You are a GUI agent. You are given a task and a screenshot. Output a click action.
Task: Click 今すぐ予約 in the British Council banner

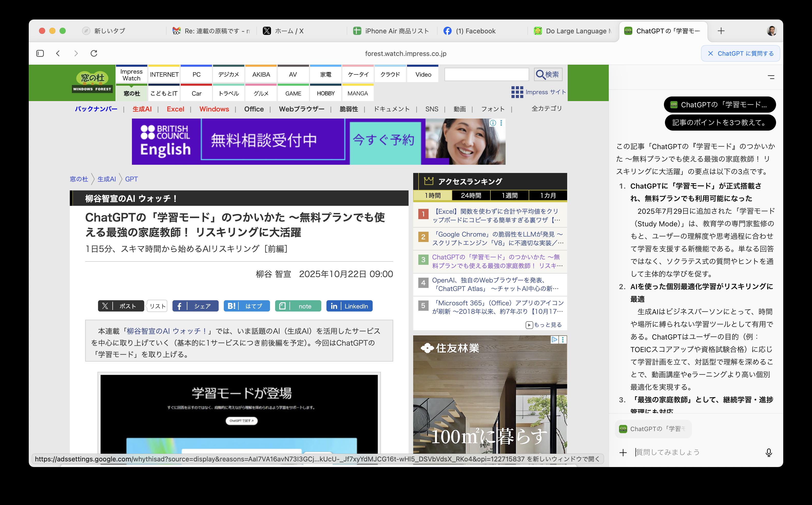click(x=385, y=141)
